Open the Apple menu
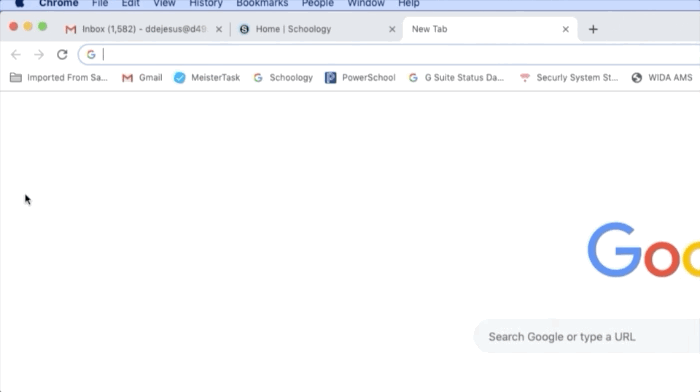Image resolution: width=700 pixels, height=392 pixels. pos(19,4)
